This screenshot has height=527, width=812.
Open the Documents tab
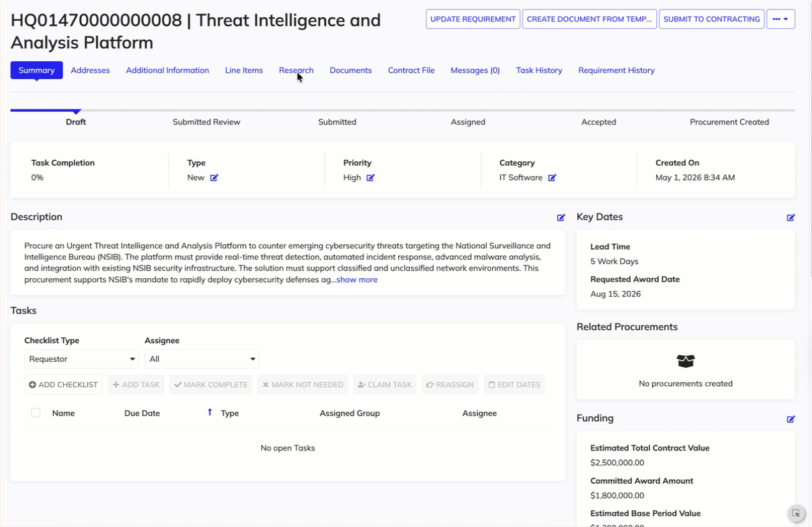point(350,70)
